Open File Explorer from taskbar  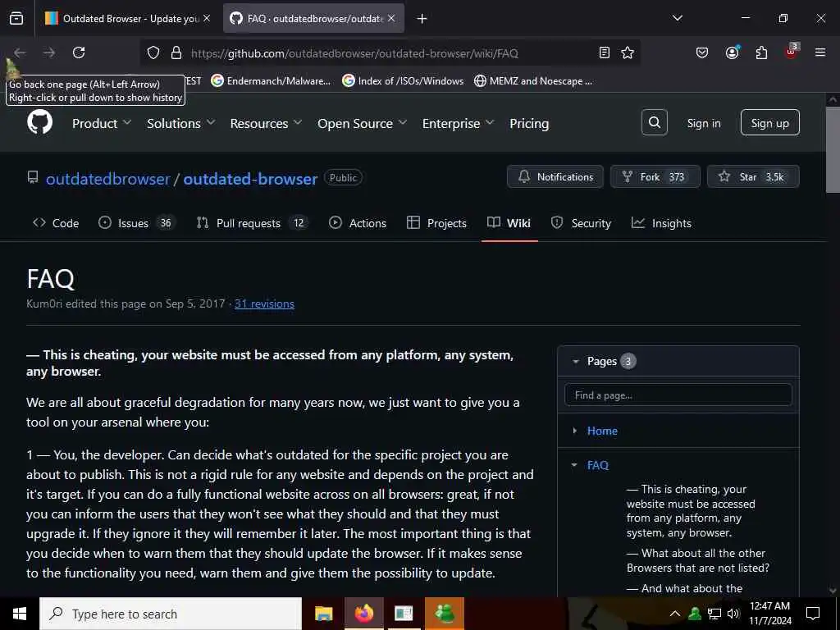click(x=323, y=614)
